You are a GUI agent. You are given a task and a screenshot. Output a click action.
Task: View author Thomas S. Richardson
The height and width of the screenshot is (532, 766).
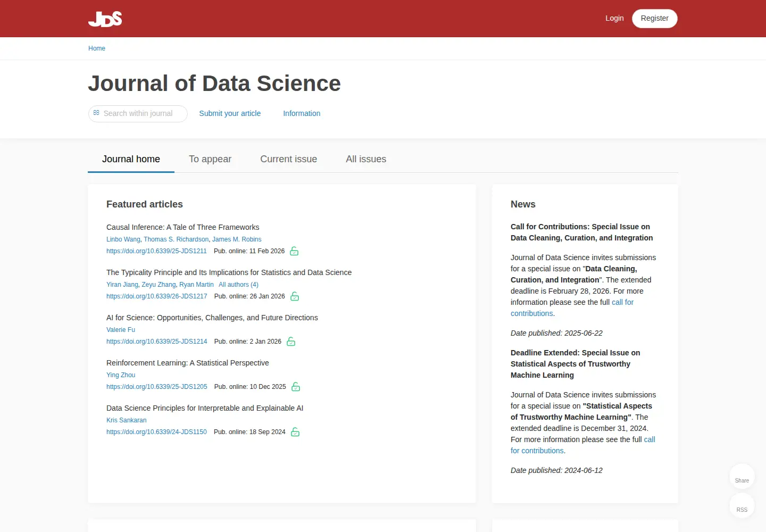click(176, 239)
